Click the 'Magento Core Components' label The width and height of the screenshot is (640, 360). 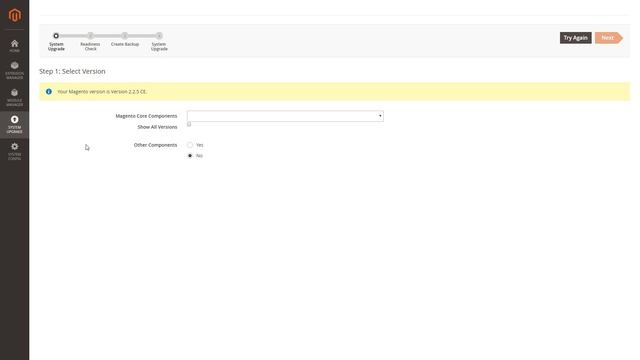coord(146,116)
